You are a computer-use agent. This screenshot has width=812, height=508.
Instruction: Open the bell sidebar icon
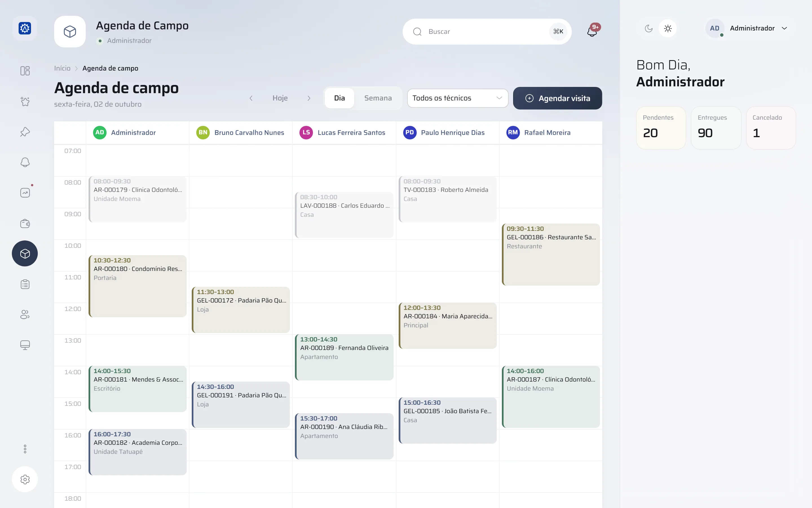click(x=25, y=162)
